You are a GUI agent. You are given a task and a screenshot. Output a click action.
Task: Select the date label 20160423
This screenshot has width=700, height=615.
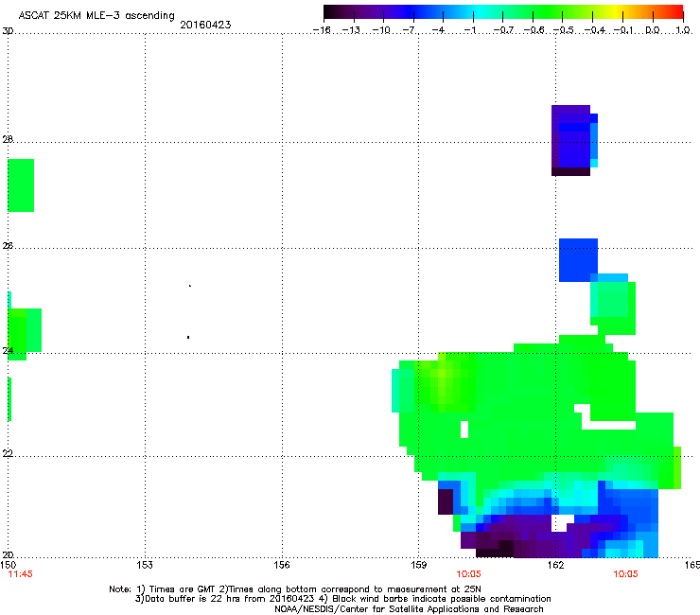(x=205, y=25)
